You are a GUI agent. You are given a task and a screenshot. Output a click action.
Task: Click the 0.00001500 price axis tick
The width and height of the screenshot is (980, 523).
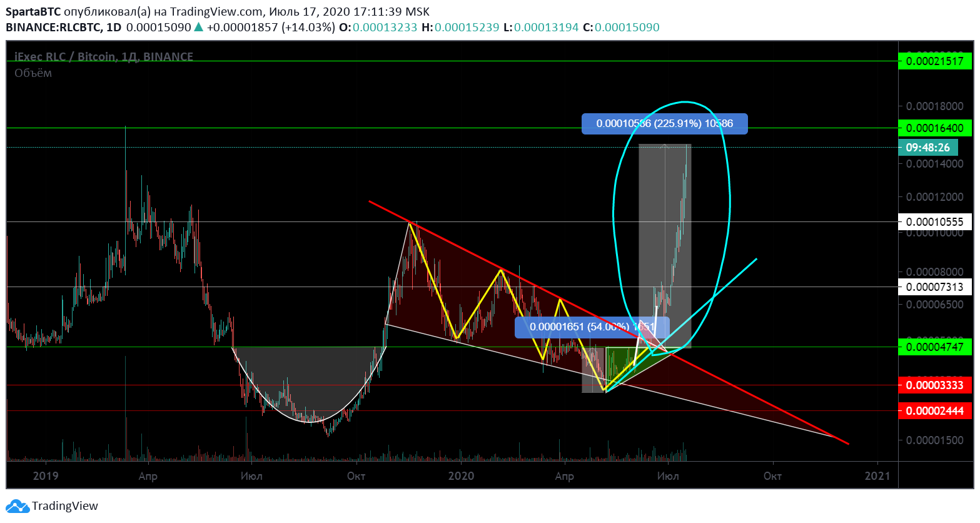tap(934, 440)
